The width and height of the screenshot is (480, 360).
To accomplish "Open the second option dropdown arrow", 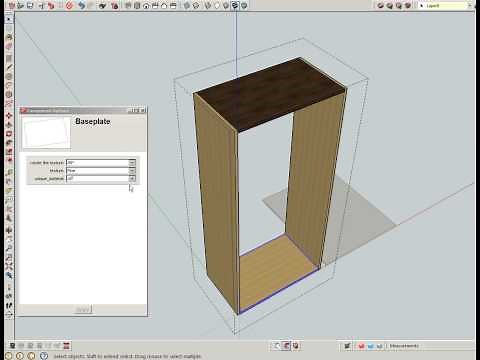I will point(132,171).
